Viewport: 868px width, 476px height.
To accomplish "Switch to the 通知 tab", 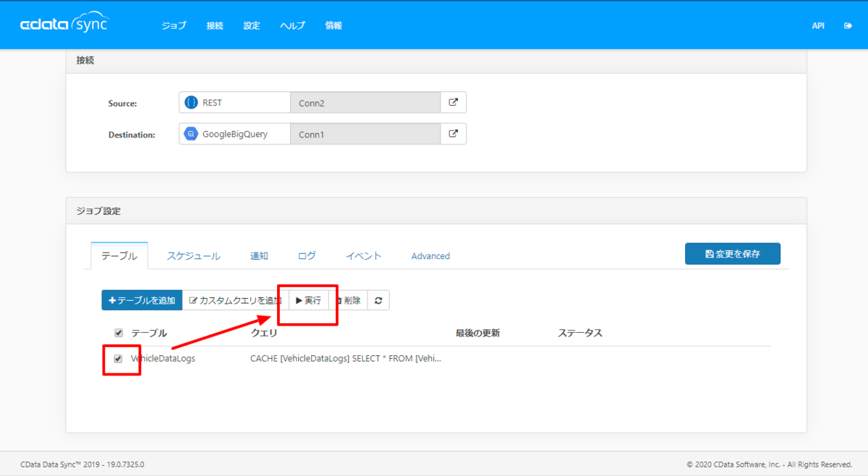I will pyautogui.click(x=259, y=256).
